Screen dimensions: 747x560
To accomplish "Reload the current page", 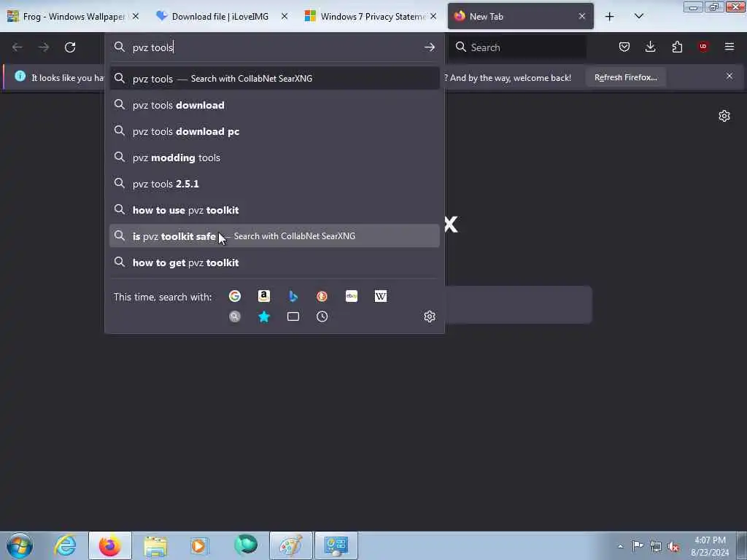I will pyautogui.click(x=70, y=47).
